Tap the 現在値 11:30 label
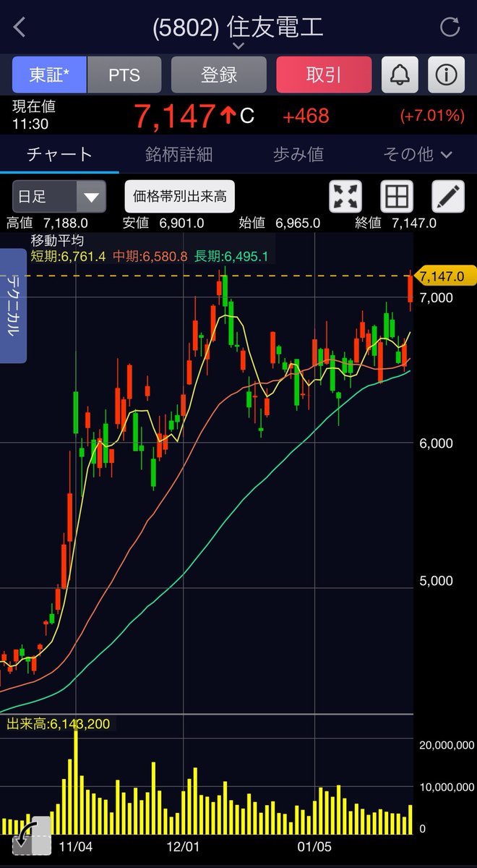Image resolution: width=477 pixels, height=868 pixels. [x=34, y=116]
